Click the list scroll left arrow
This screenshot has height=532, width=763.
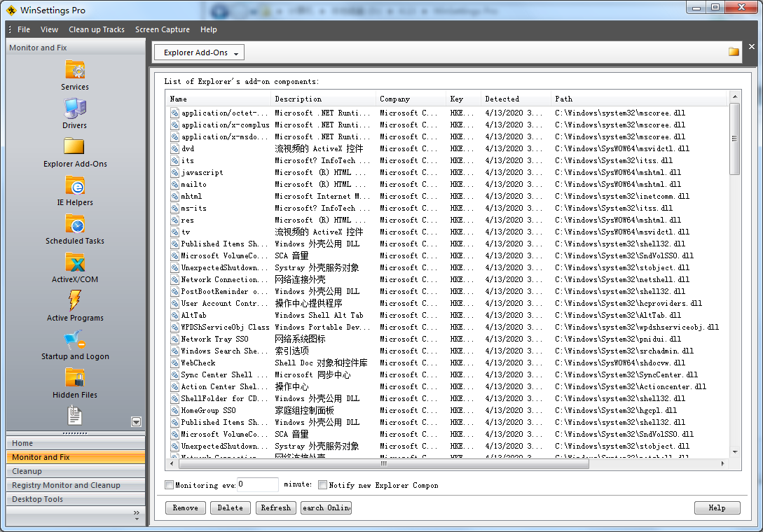171,464
